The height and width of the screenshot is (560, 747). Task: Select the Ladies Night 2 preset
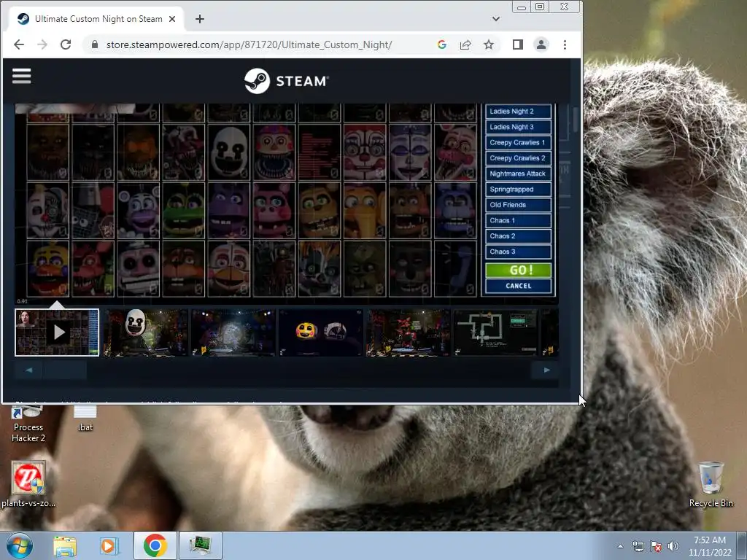519,112
